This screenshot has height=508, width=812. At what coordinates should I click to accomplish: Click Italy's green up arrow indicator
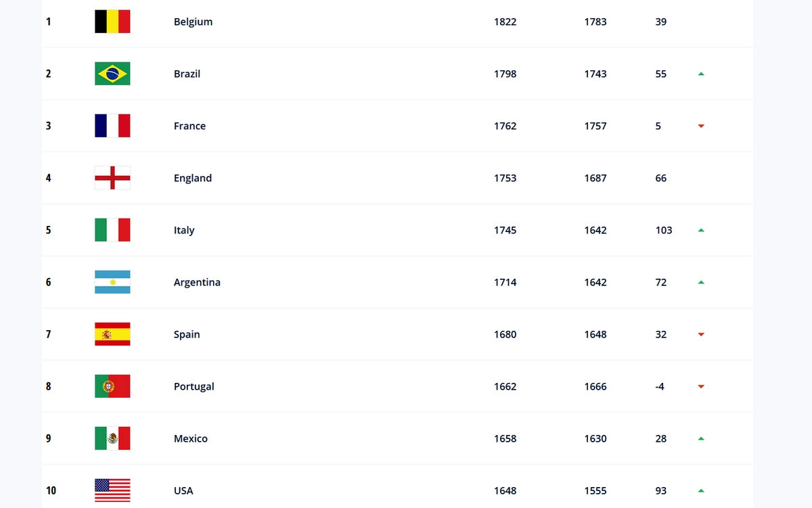[x=701, y=230]
